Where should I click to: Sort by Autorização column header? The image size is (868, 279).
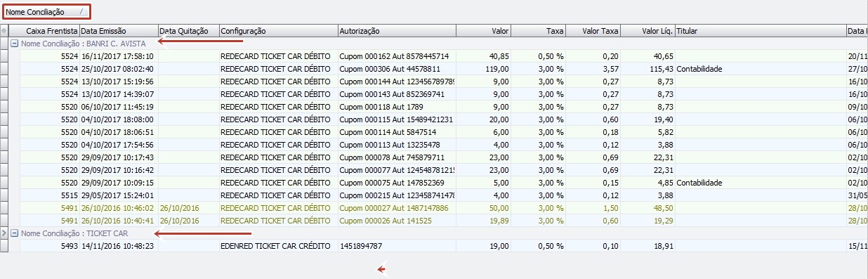[396, 31]
